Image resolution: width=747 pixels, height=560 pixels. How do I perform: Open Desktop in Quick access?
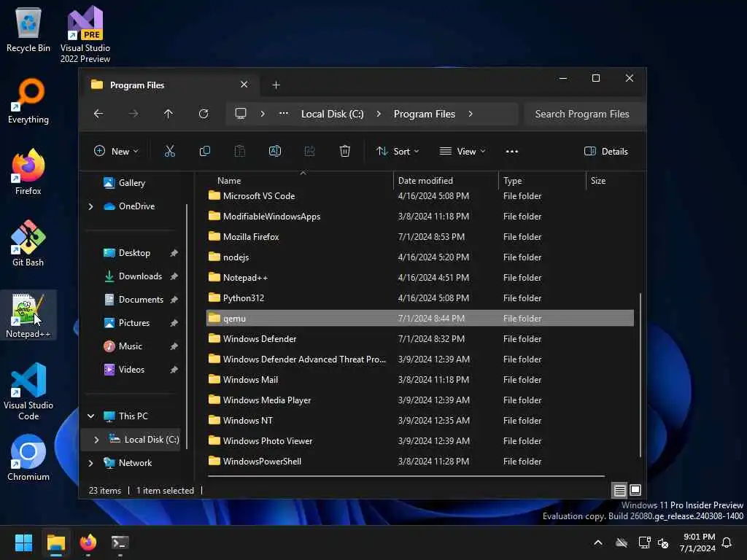[134, 253]
